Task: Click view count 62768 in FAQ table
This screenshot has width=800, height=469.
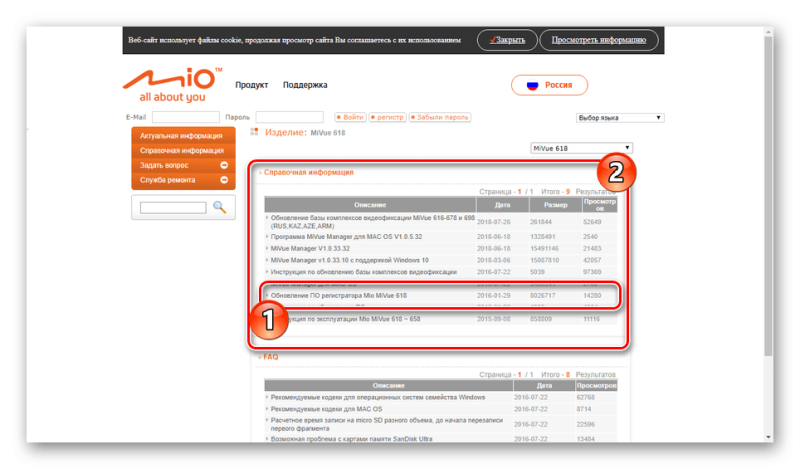Action: click(586, 397)
